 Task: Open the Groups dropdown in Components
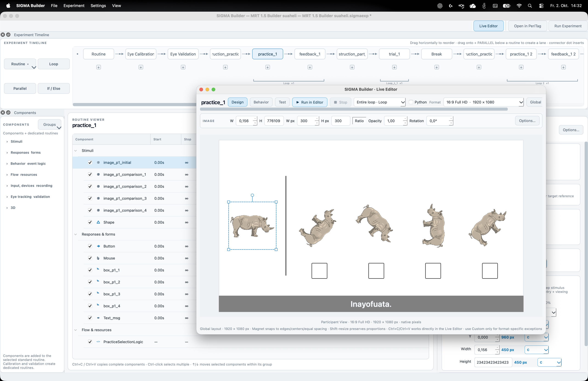[50, 124]
